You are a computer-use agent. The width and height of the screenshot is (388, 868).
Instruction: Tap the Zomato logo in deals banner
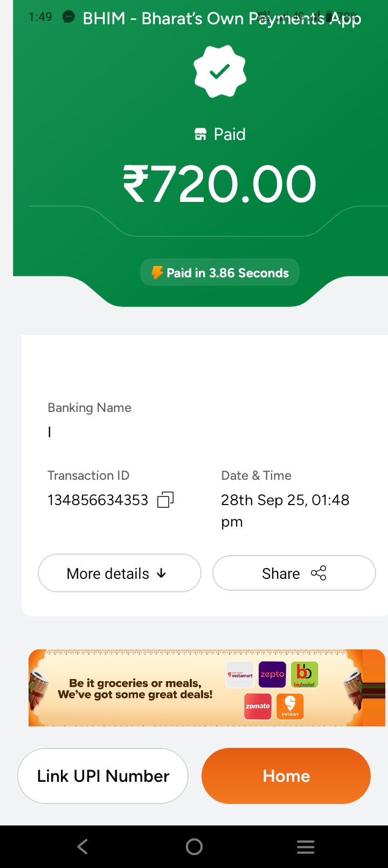tap(258, 706)
